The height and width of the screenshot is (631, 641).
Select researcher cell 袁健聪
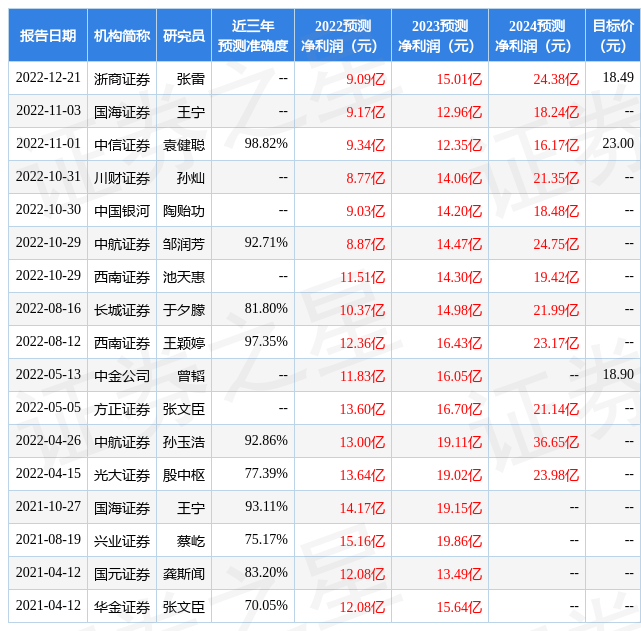184,145
